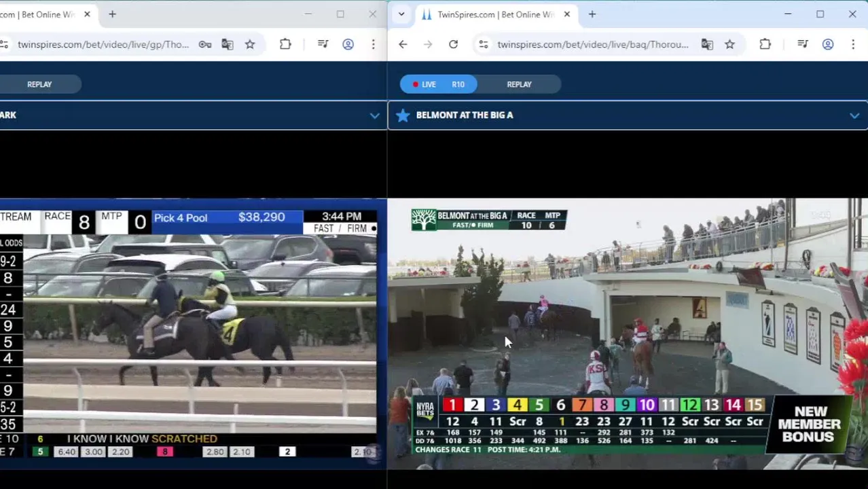Open media controls in the left window
868x489 pixels.
click(x=323, y=44)
